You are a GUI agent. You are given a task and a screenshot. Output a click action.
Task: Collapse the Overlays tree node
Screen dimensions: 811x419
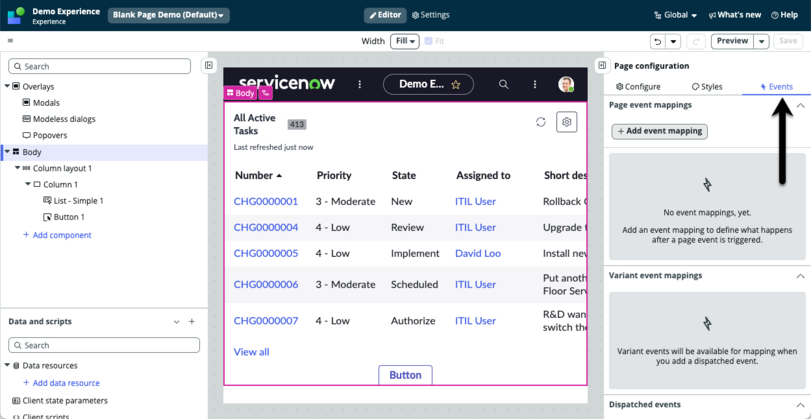[x=7, y=86]
